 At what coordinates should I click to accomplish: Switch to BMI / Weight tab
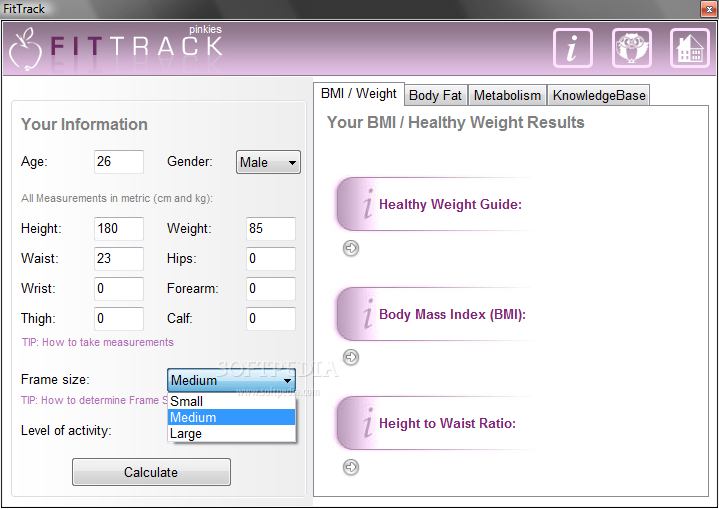[359, 94]
